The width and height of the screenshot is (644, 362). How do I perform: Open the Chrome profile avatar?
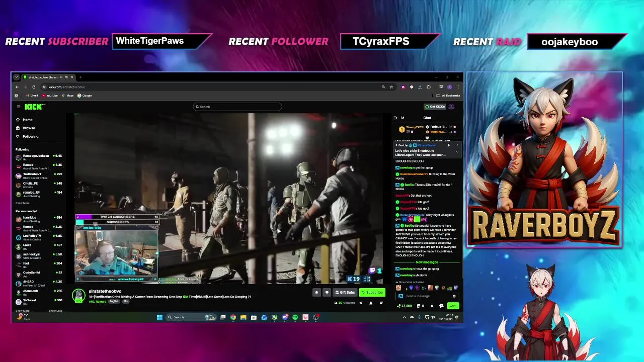[449, 87]
